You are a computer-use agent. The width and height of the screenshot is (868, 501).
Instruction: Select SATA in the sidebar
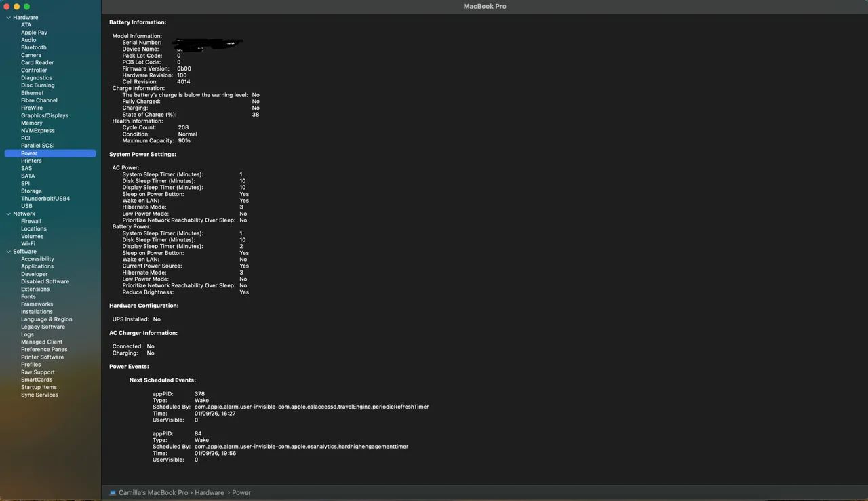(28, 176)
